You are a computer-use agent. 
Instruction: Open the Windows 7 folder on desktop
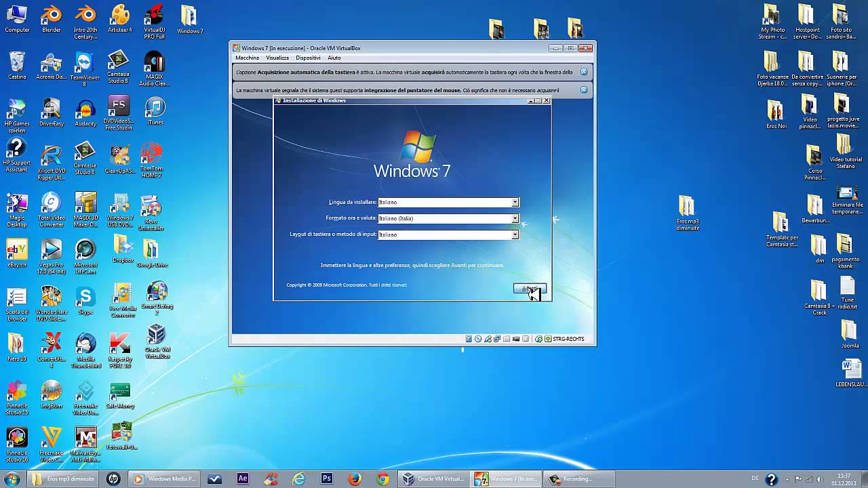(x=190, y=20)
